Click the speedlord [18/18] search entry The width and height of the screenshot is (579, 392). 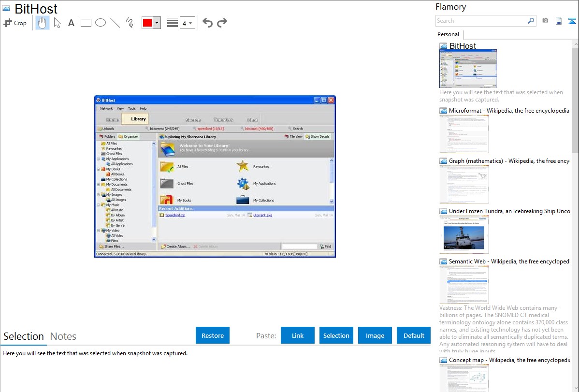click(x=208, y=129)
